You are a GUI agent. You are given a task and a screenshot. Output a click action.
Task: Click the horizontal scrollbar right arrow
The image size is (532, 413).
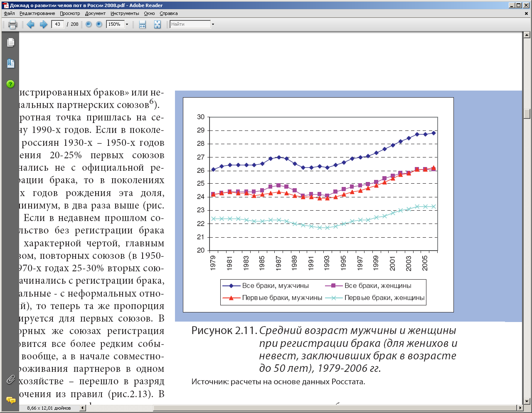click(x=520, y=408)
